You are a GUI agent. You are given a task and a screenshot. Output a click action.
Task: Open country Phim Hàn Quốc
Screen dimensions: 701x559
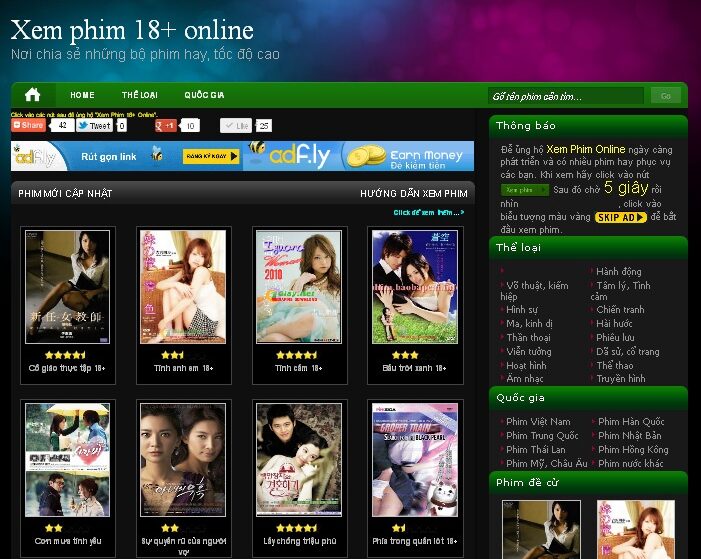(631, 422)
